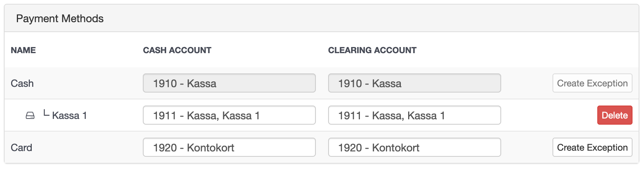
Task: Click the NAME column header
Action: pyautogui.click(x=23, y=50)
